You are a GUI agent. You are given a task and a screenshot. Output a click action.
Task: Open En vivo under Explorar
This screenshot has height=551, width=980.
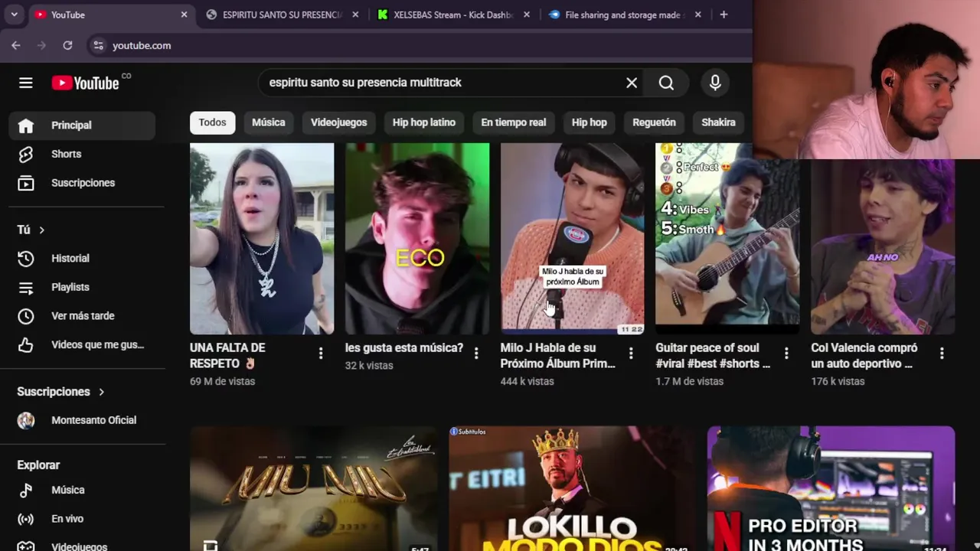click(82, 519)
